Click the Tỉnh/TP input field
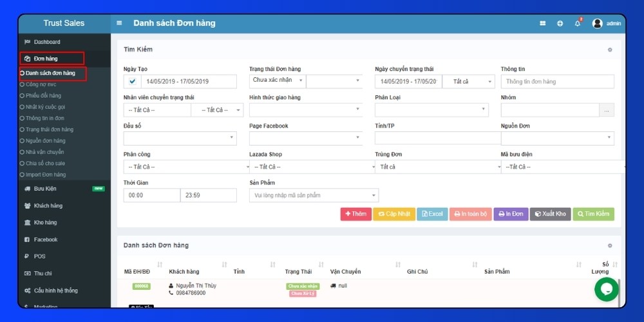 [438, 138]
